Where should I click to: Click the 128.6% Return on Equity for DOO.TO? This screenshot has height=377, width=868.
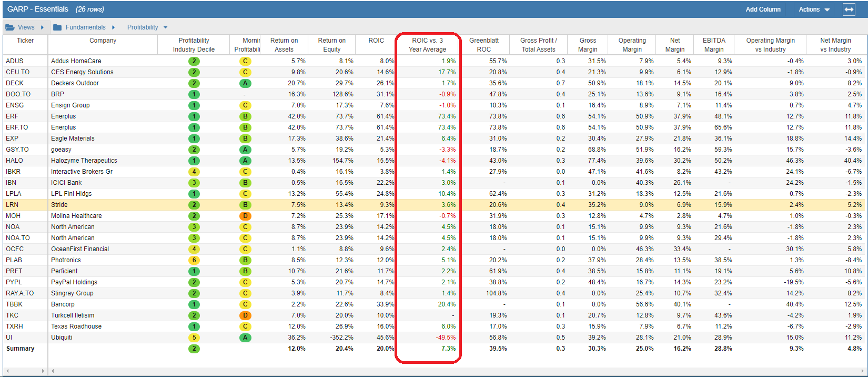click(x=343, y=94)
